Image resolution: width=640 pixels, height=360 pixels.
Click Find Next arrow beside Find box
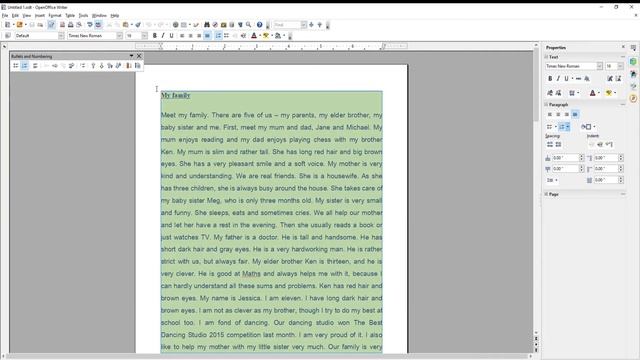click(311, 25)
